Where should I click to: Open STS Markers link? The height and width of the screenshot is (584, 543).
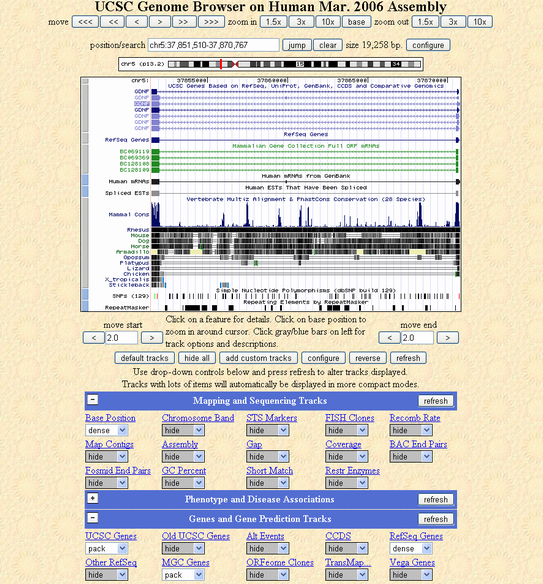[272, 418]
